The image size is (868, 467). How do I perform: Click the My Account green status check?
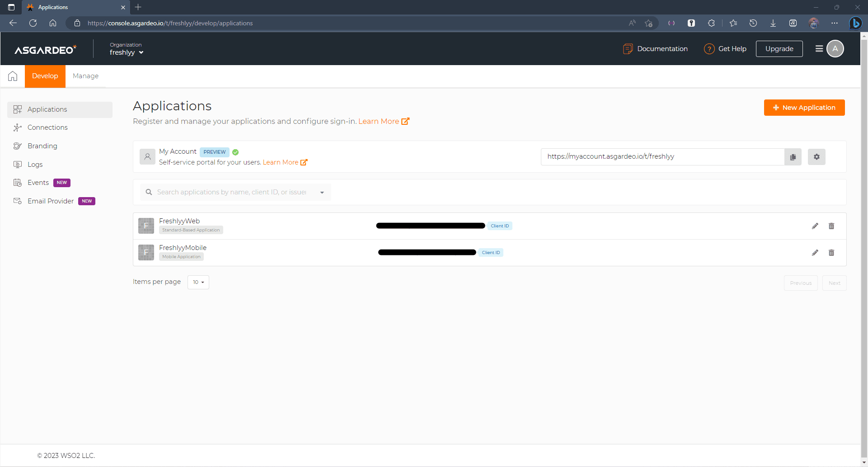tap(235, 152)
